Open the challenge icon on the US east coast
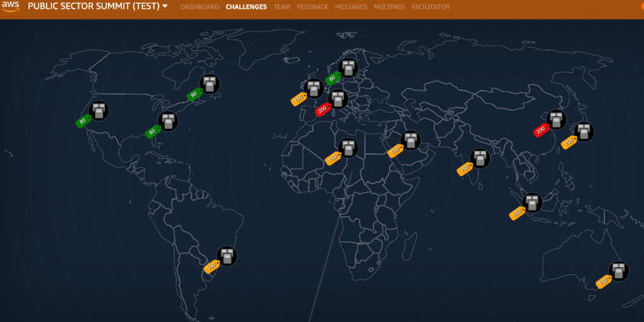This screenshot has width=644, height=322. click(x=168, y=121)
